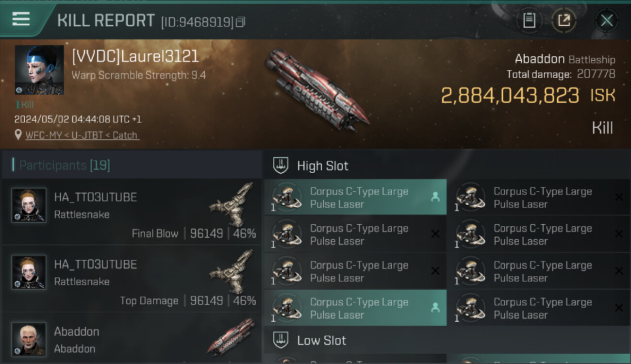Copy the kill report ID icon
Image resolution: width=631 pixels, height=364 pixels.
point(241,22)
